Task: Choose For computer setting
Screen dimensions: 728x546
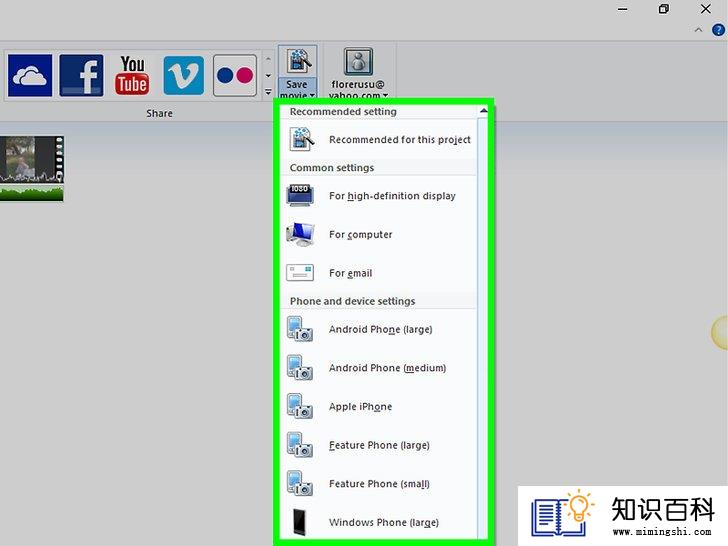Action: click(378, 234)
